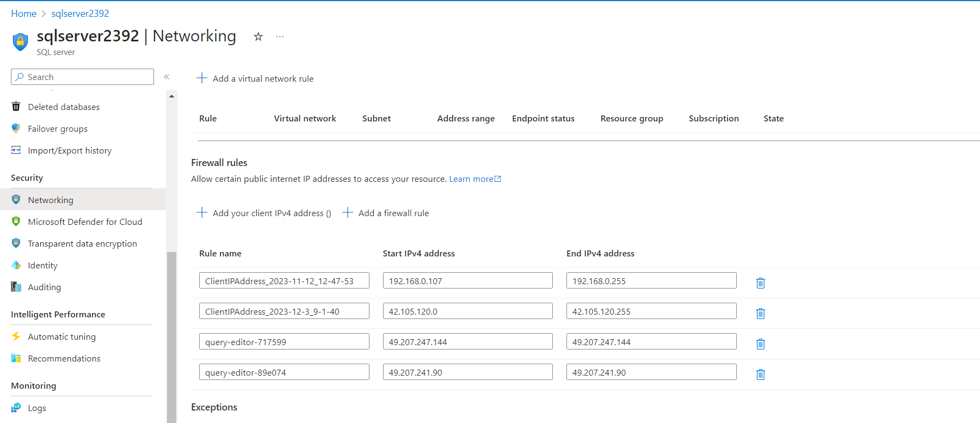Image resolution: width=980 pixels, height=423 pixels.
Task: Select Recommendations menu label
Action: [64, 358]
